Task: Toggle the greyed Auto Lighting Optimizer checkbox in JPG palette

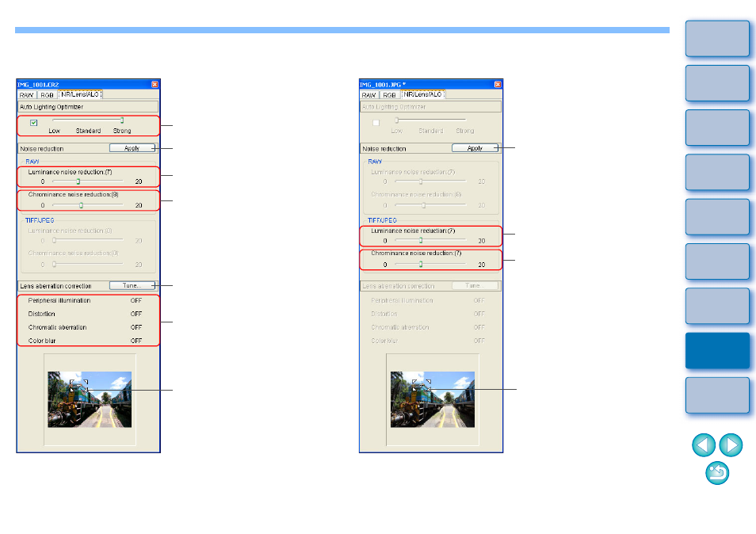Action: (376, 123)
